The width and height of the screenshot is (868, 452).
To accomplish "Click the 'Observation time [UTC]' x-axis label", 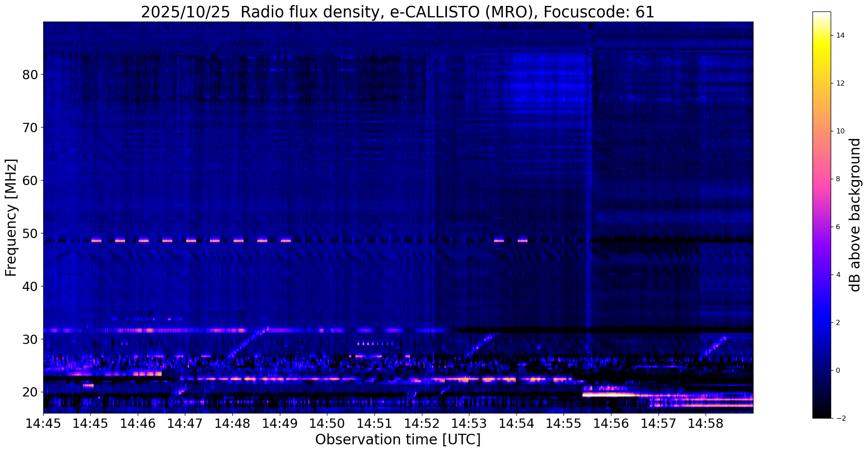I will coord(398,440).
